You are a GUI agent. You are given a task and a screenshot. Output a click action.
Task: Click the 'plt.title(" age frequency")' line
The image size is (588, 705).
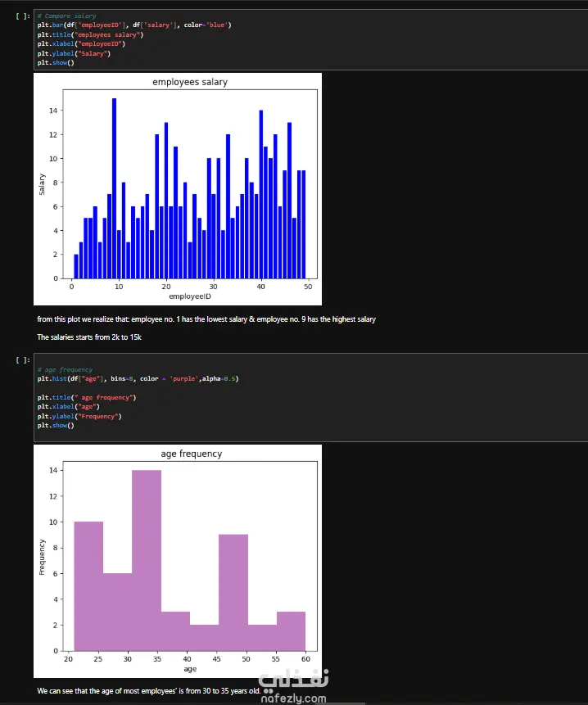pos(87,397)
